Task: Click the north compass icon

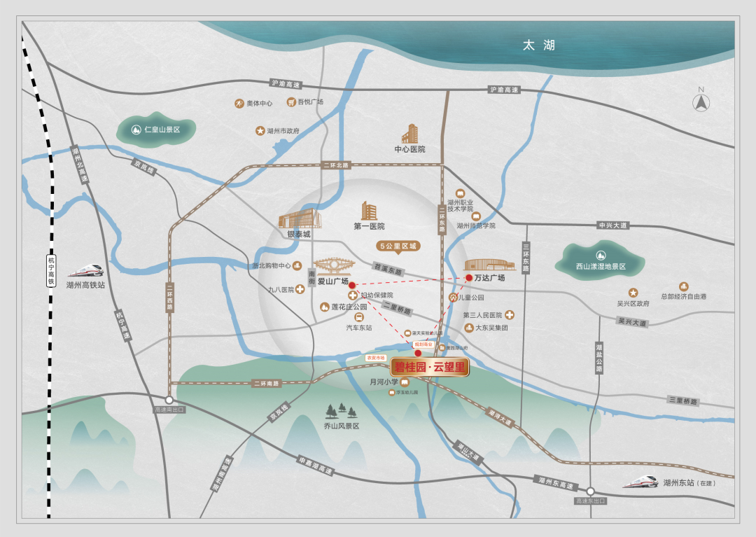Action: (701, 103)
